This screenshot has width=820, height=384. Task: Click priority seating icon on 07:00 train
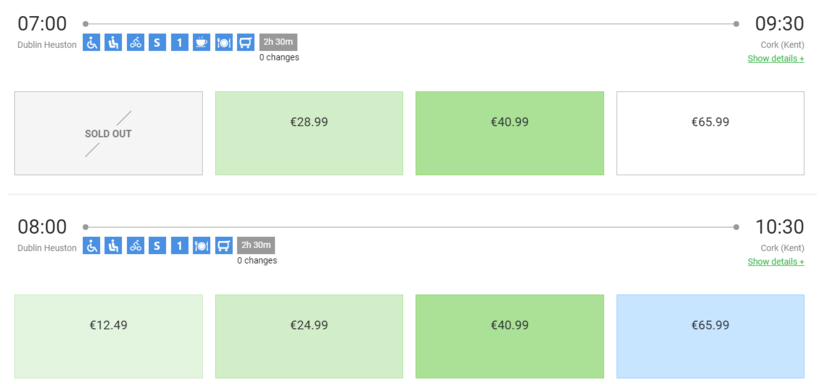click(x=113, y=42)
